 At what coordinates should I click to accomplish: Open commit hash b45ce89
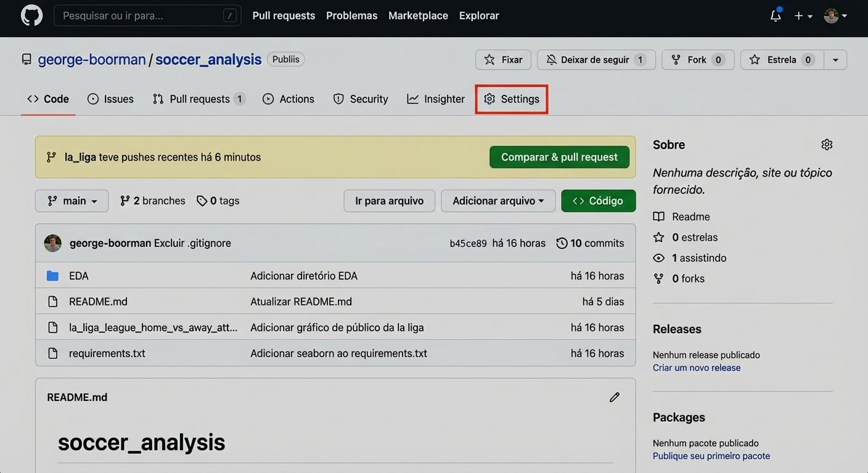tap(468, 243)
